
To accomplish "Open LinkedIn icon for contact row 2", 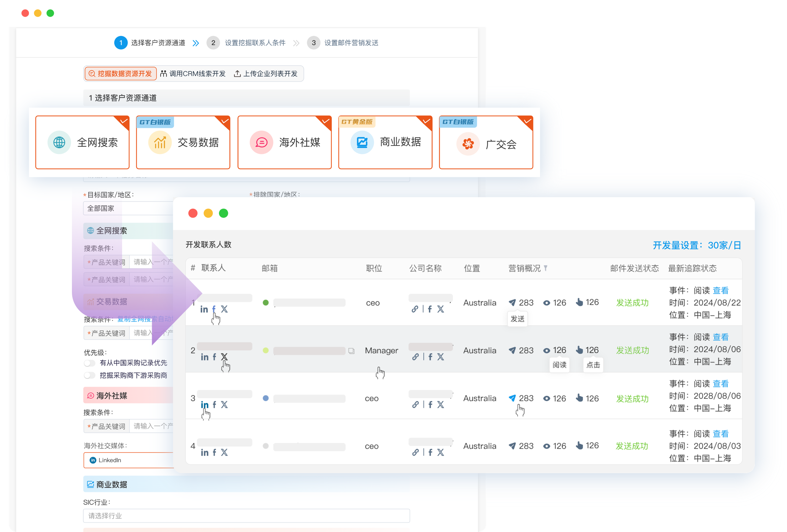I will click(x=204, y=357).
